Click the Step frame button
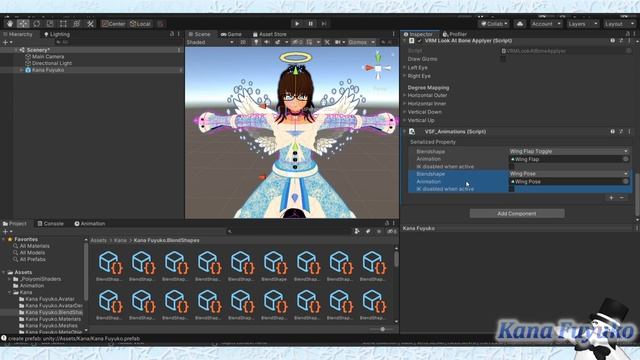 [x=324, y=24]
